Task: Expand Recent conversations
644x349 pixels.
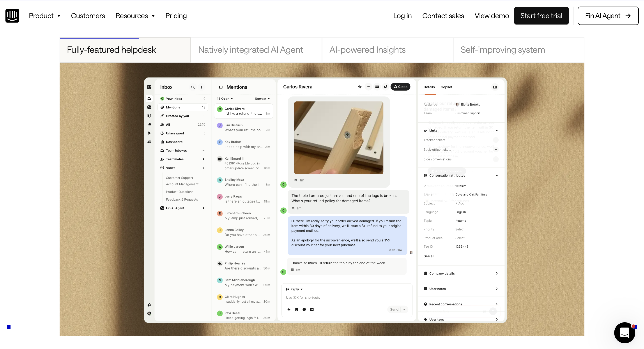Action: 461,304
